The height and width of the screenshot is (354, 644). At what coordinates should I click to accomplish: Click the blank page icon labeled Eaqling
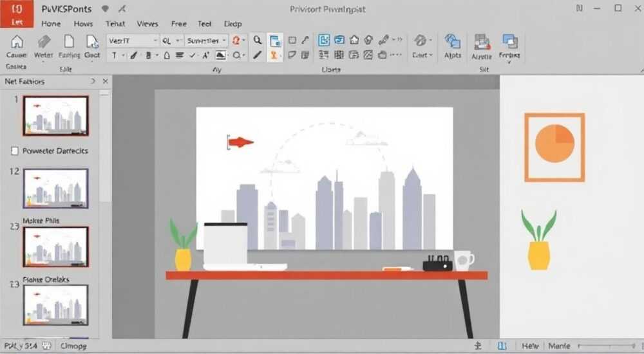coord(69,42)
